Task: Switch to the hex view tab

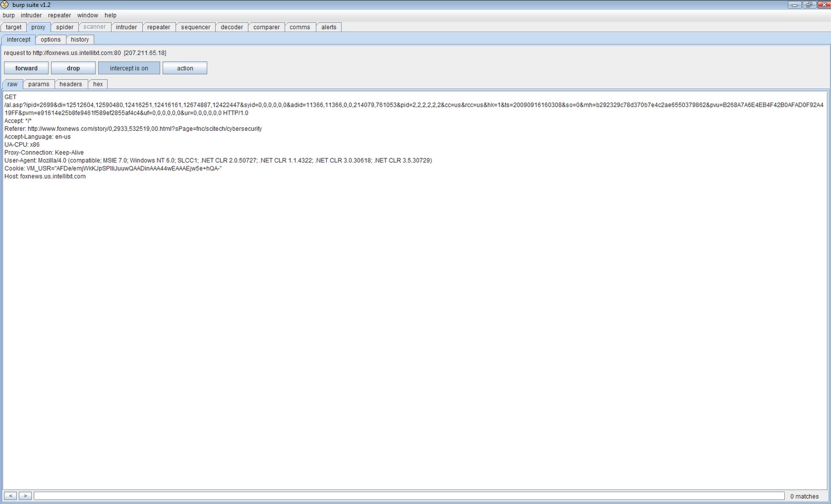Action: [x=98, y=84]
